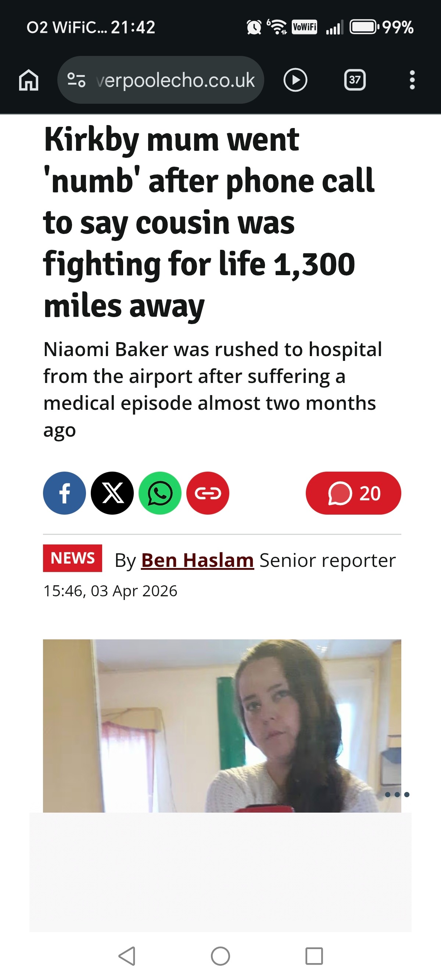Viewport: 441px width, 980px height.
Task: Open the image three-dot options
Action: point(397,794)
